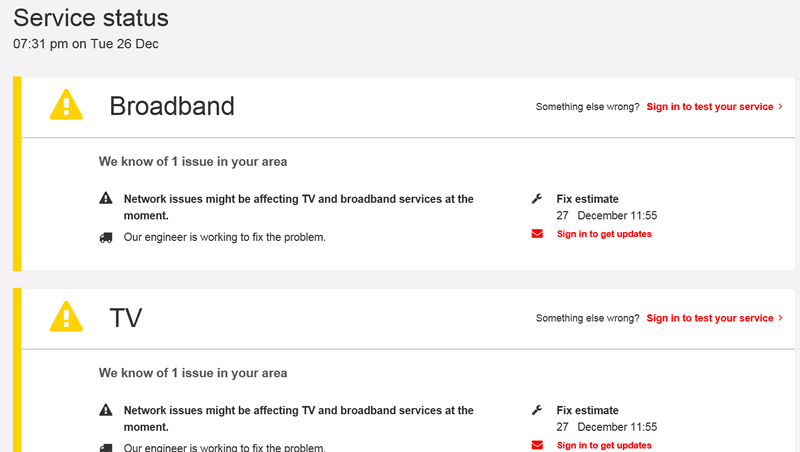Click the TV fix estimate wrench icon
Image resolution: width=800 pixels, height=452 pixels.
537,410
